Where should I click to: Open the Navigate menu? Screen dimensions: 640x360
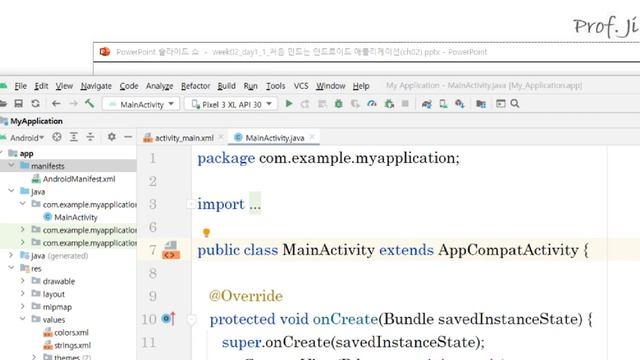pos(96,86)
